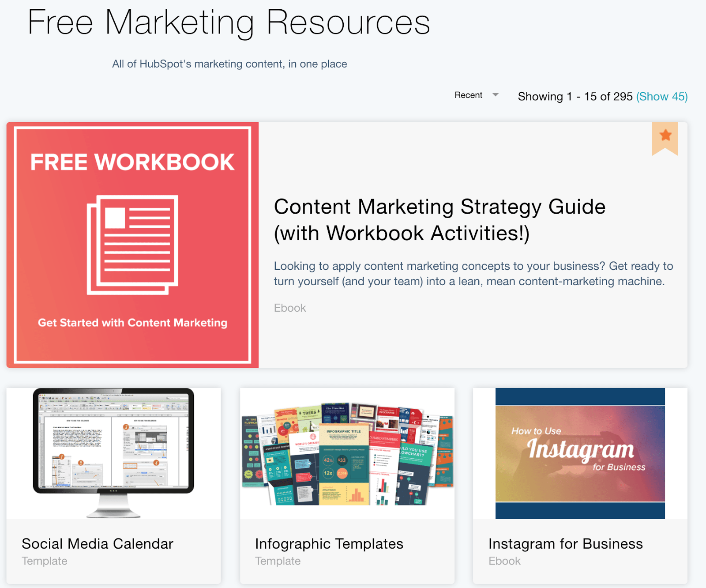Click Infographic Templates title
This screenshot has height=588, width=706.
point(329,544)
